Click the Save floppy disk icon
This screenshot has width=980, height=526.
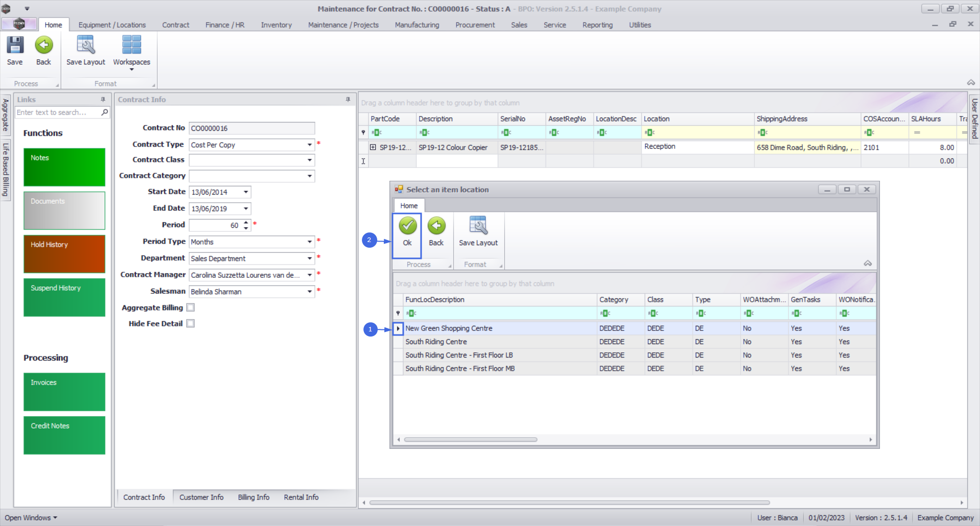15,45
